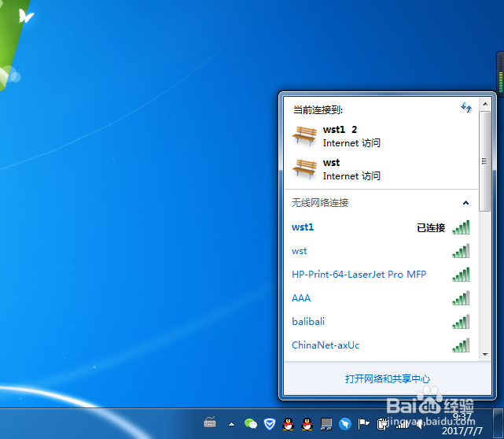Open the on-screen keyboard tray icon
Viewport: 504px width, 439px height.
point(210,422)
